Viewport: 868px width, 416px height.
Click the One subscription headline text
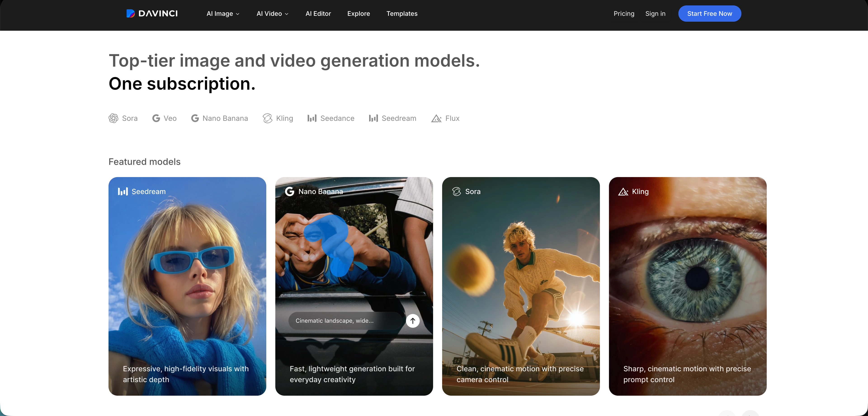point(182,84)
